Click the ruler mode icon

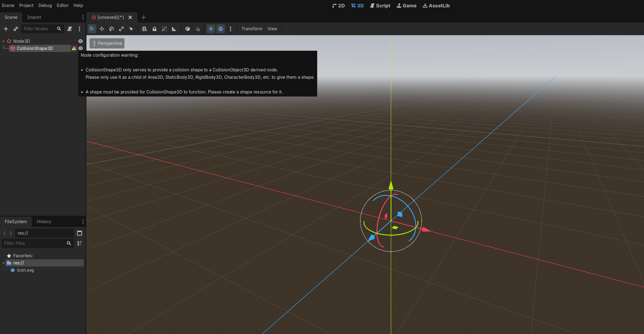(174, 29)
